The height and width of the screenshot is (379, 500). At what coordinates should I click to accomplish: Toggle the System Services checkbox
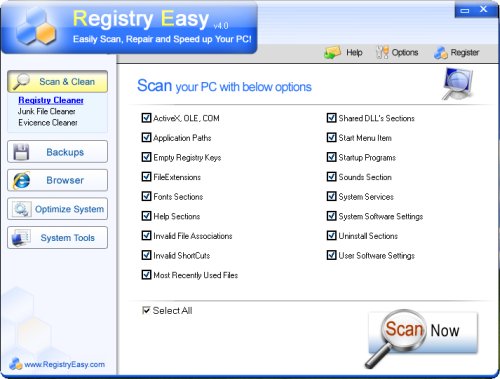click(331, 196)
